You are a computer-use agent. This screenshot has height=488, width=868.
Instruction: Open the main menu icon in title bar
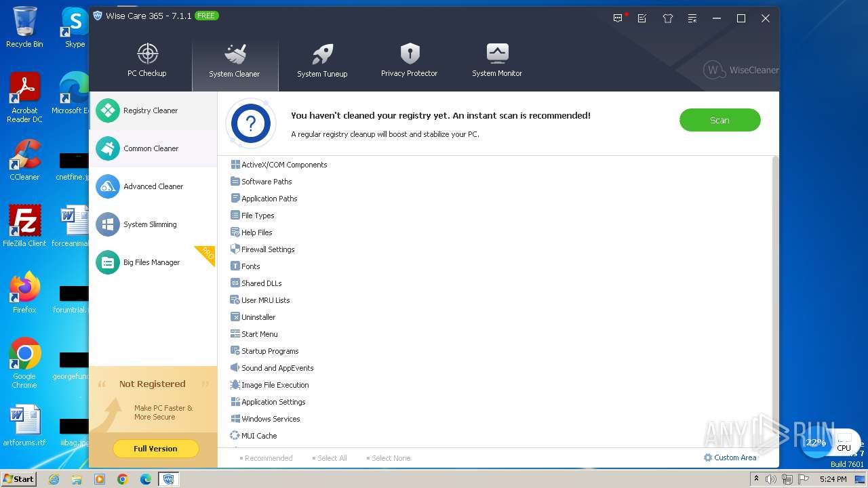pyautogui.click(x=692, y=18)
